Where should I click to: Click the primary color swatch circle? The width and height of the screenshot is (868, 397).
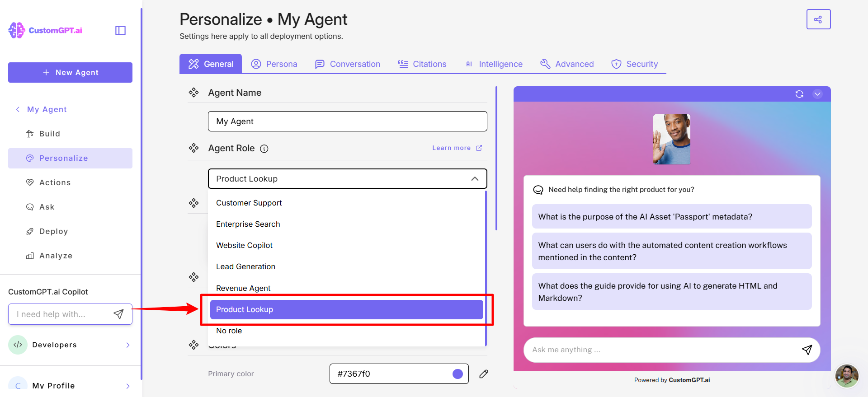(458, 374)
